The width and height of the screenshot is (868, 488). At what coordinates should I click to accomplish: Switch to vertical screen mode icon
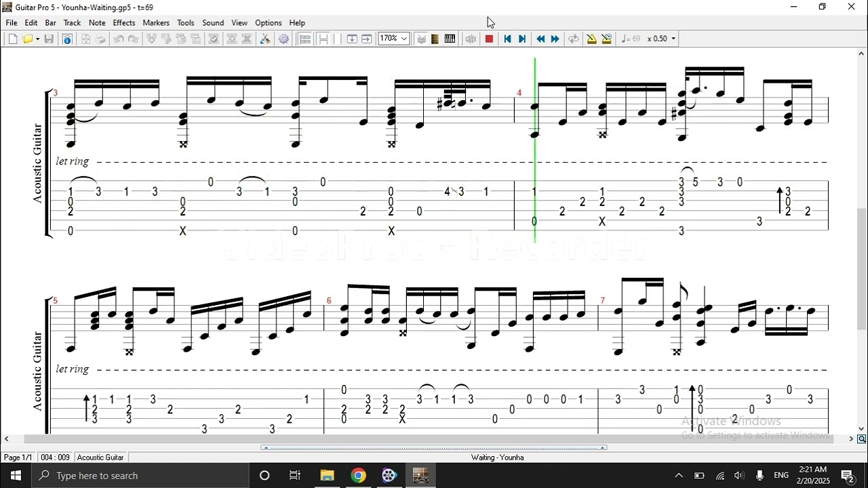(x=352, y=39)
